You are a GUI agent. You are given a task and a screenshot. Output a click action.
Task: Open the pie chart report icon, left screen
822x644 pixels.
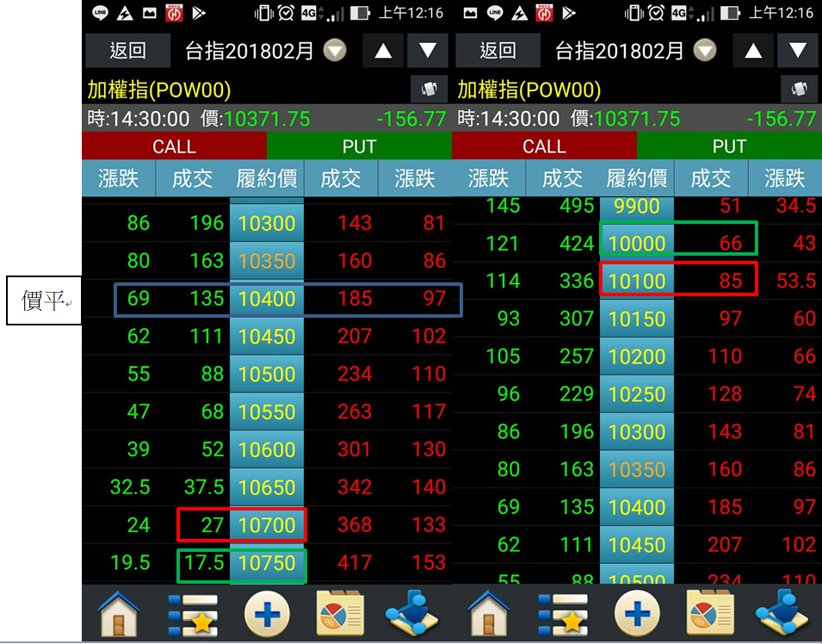coord(340,613)
